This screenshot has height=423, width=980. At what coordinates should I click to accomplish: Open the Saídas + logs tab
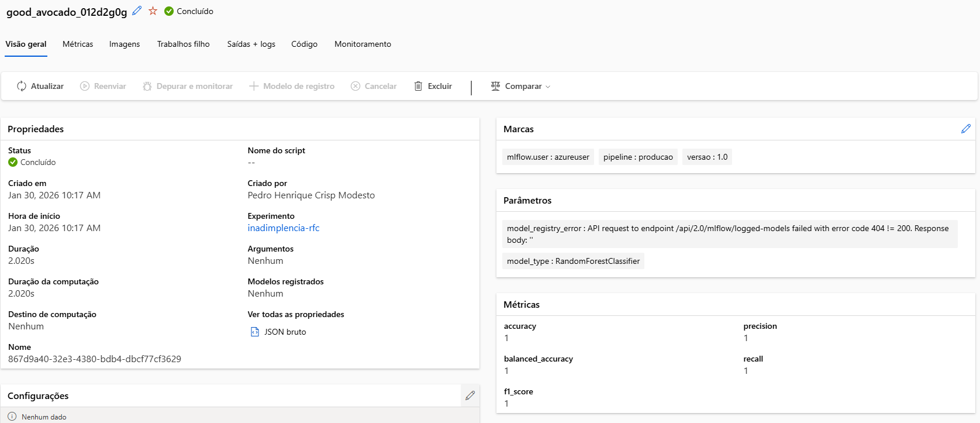[251, 44]
